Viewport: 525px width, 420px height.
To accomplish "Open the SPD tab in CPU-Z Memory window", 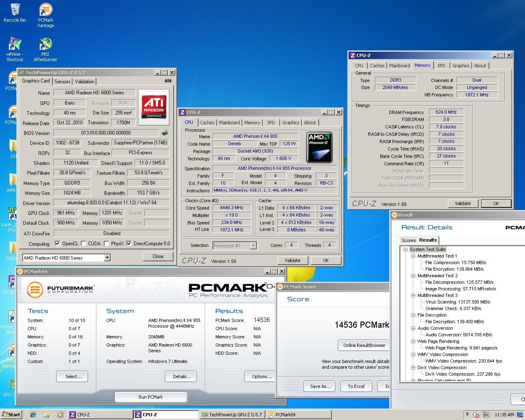I will coord(441,66).
